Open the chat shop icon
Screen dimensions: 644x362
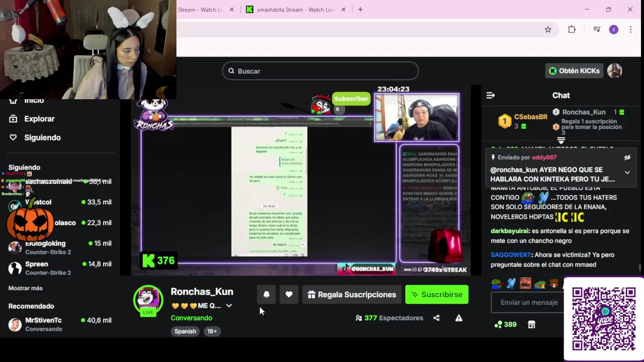(x=531, y=325)
